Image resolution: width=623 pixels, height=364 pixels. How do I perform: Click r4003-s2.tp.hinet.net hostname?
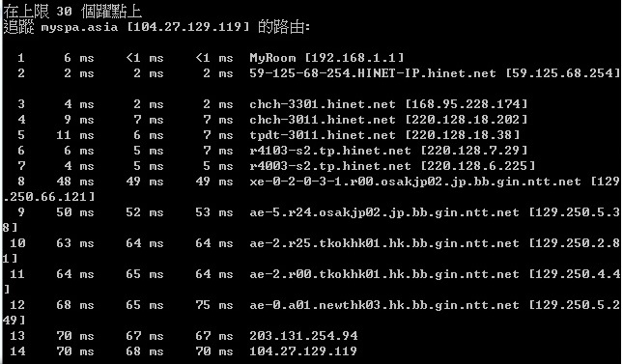(x=330, y=166)
